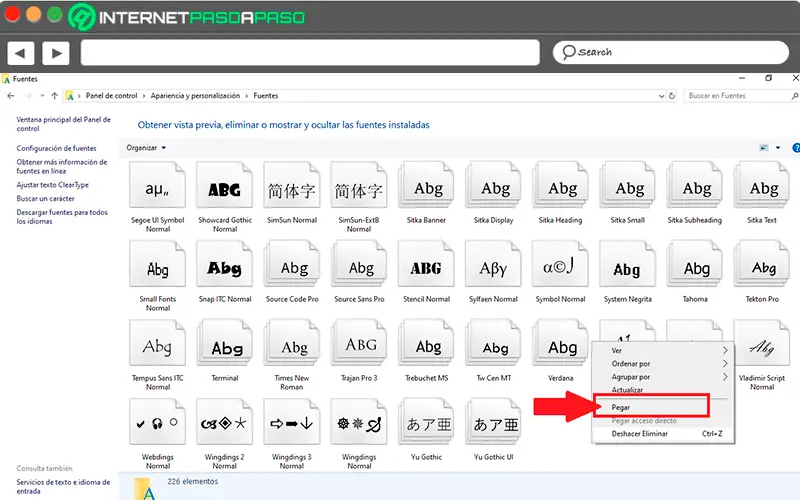Open the Ajustar texto ClearType link

(53, 185)
